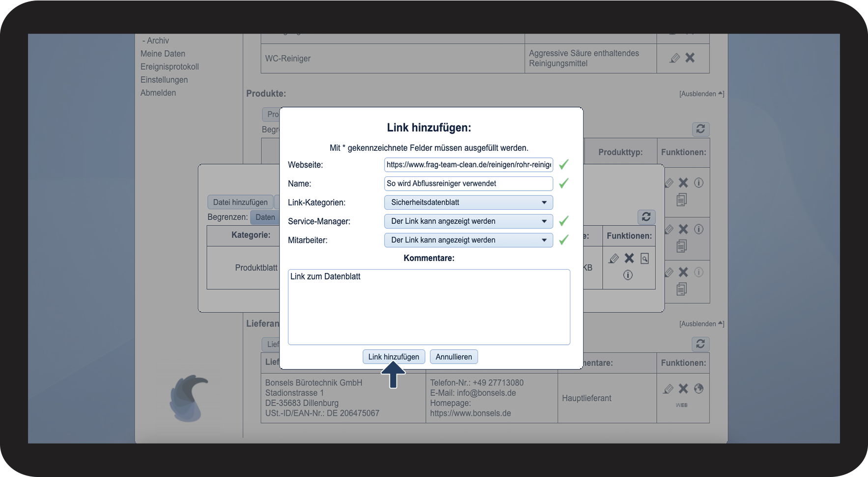Select the Aggressive Säure enthaltendes Reinigungsmittel cell
This screenshot has width=868, height=477.
[591, 58]
